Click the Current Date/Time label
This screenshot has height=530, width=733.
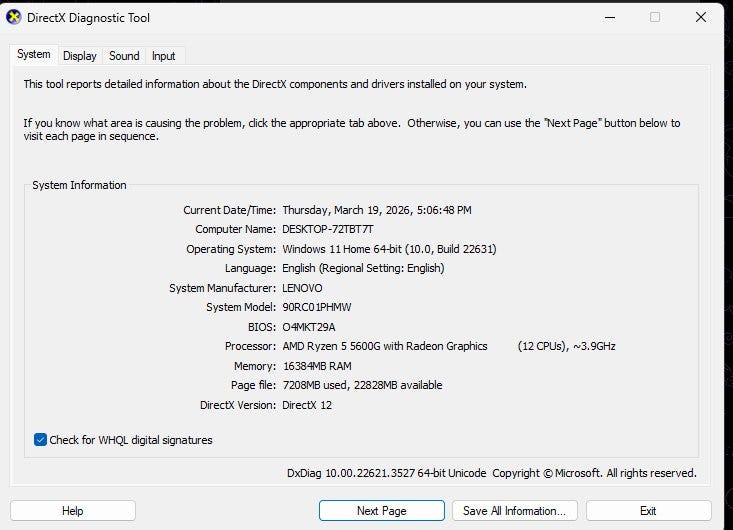(x=229, y=210)
